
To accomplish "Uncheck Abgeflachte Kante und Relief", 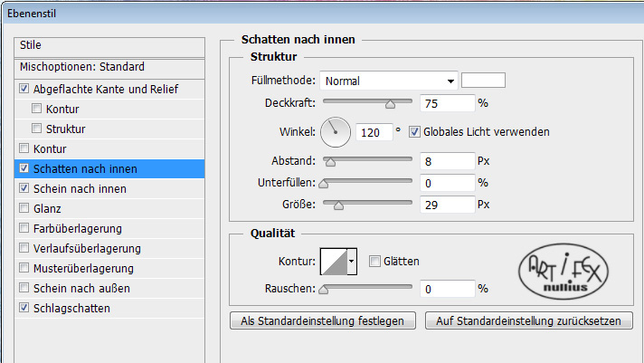I will tap(24, 89).
